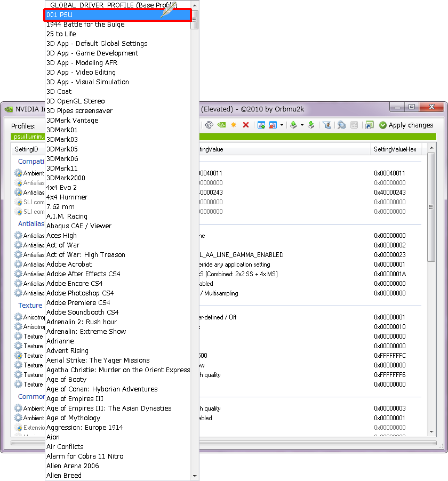Open the export profiles dropdown arrow
The height and width of the screenshot is (481, 448).
tap(302, 125)
